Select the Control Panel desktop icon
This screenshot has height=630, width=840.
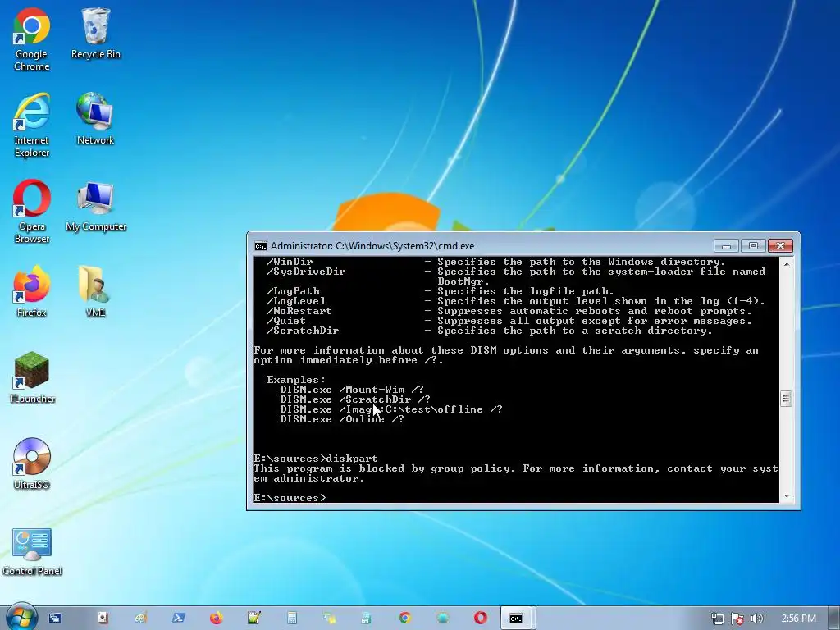tap(32, 552)
